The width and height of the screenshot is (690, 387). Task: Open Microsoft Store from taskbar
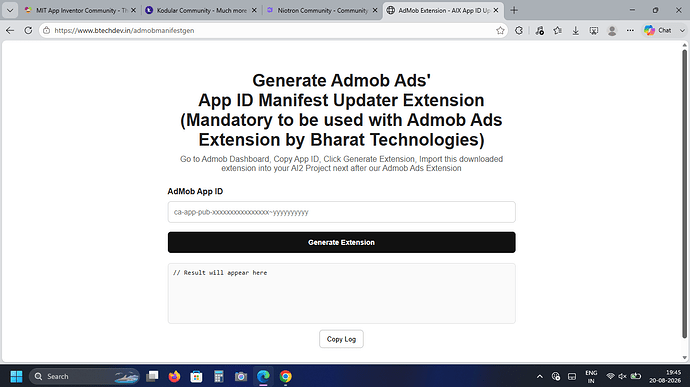[x=196, y=376]
